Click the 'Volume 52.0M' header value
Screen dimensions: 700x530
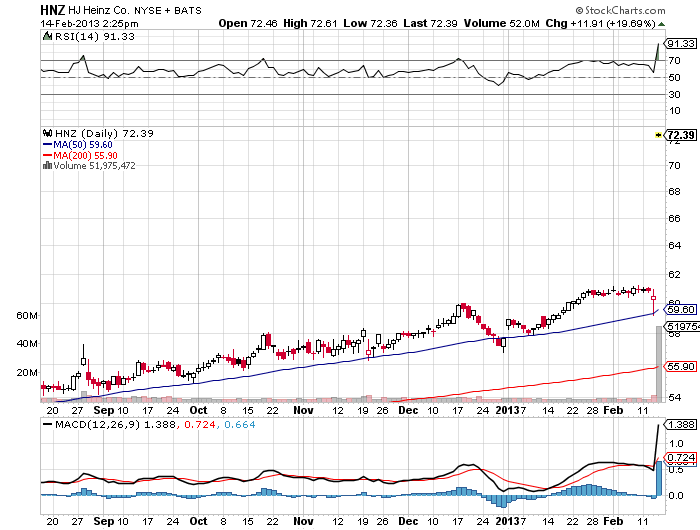(x=501, y=23)
